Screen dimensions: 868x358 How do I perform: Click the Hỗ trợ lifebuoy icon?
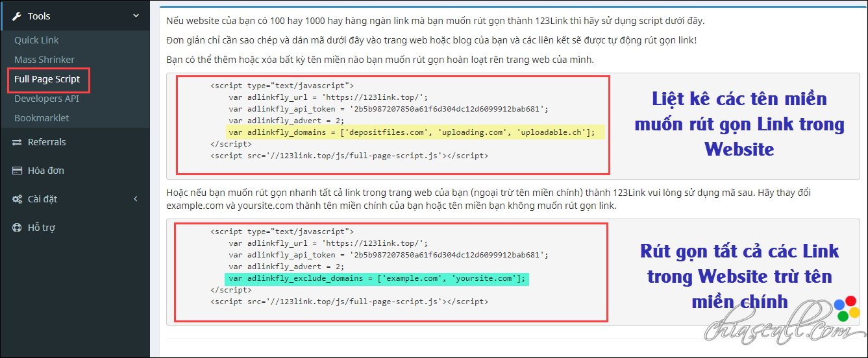point(17,228)
